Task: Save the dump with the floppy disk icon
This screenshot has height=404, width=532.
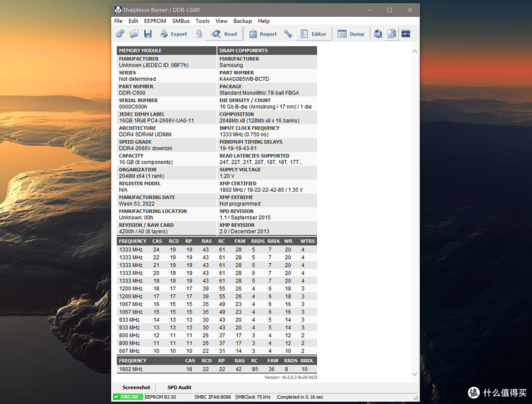Action: click(x=148, y=34)
